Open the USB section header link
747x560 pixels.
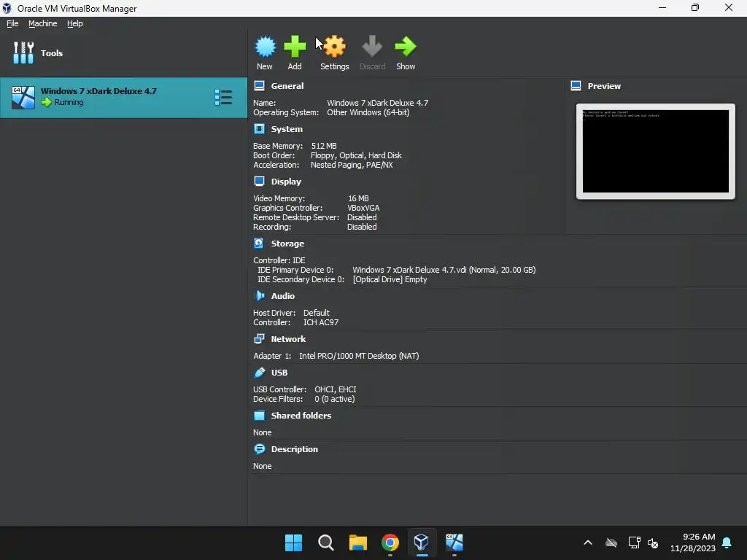(x=279, y=373)
